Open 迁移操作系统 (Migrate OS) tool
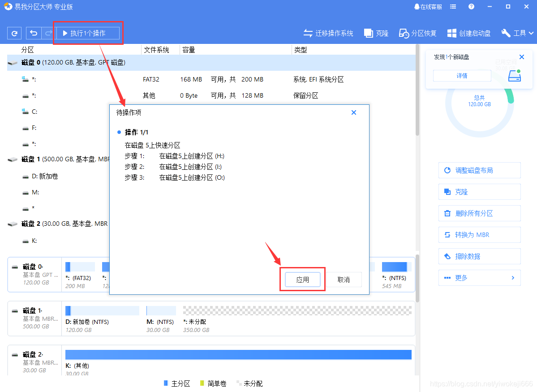 pyautogui.click(x=328, y=33)
